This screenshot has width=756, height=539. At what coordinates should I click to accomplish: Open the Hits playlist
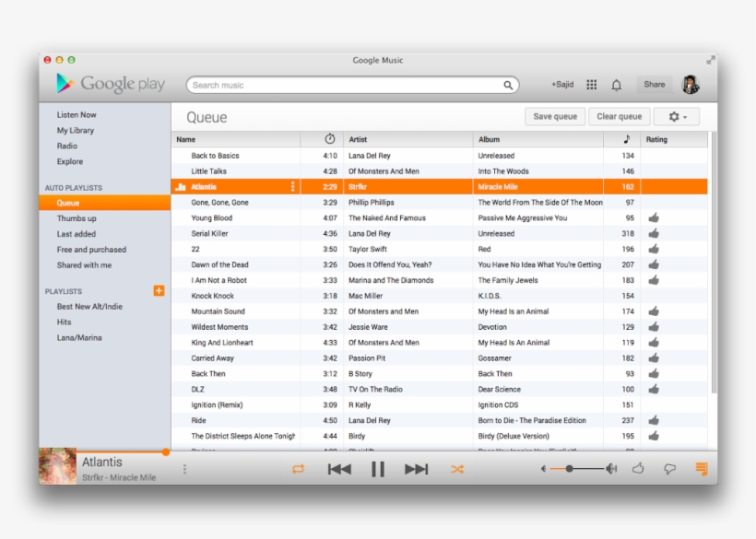64,322
